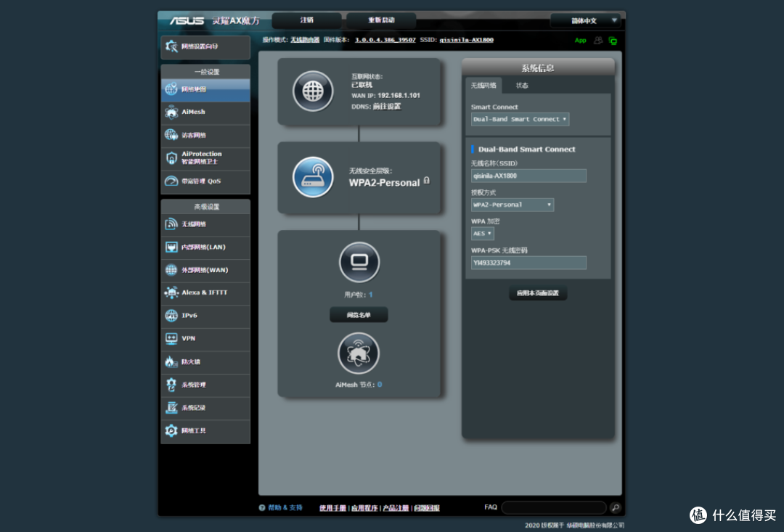Click the view client list button

[x=359, y=315]
